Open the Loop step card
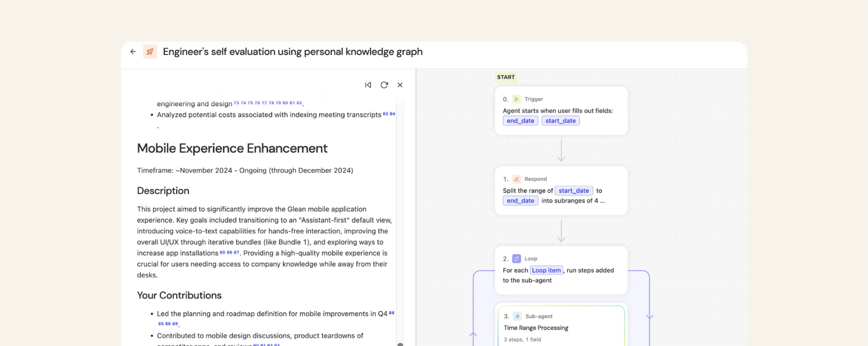Image resolution: width=868 pixels, height=346 pixels. 561,270
